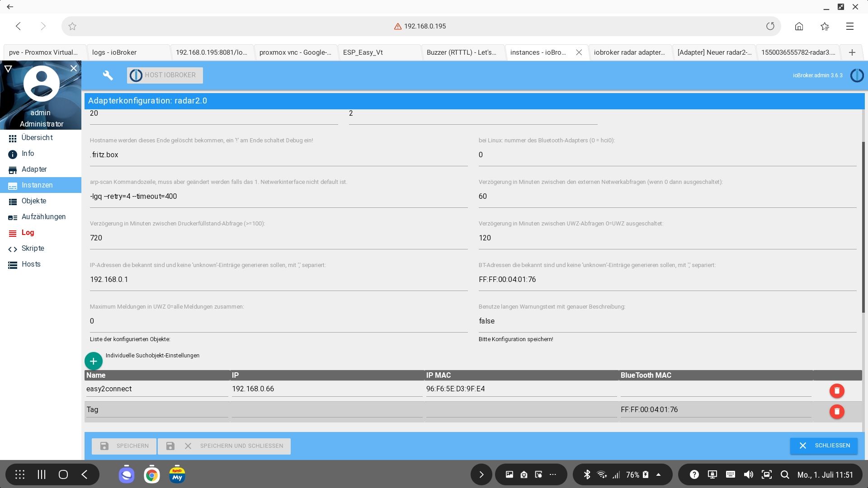Click the HOST IOBROKER button

click(x=165, y=75)
